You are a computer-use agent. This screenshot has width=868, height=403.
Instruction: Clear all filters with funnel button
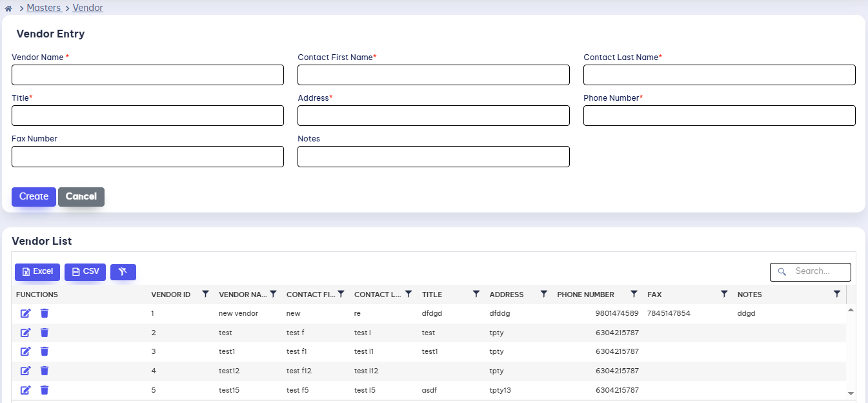123,272
